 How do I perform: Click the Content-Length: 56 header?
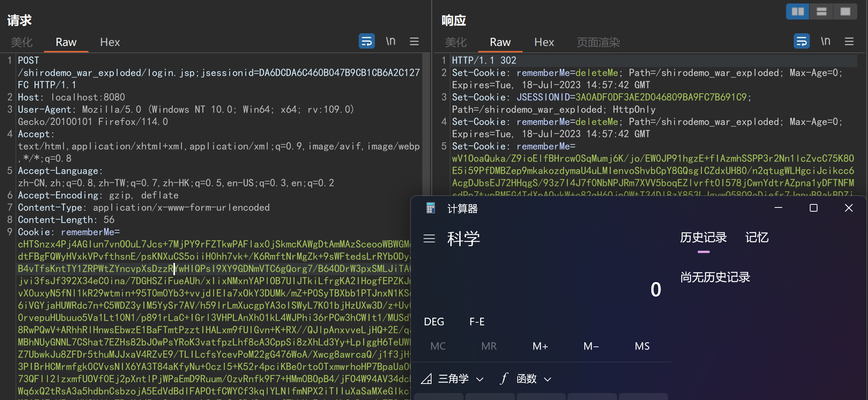click(66, 220)
